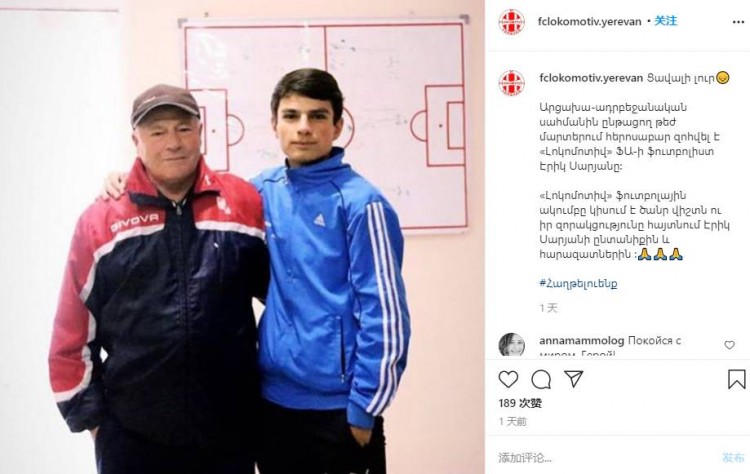Share the post with the paper plane icon
Viewport: 750px width, 474px height.
573,379
